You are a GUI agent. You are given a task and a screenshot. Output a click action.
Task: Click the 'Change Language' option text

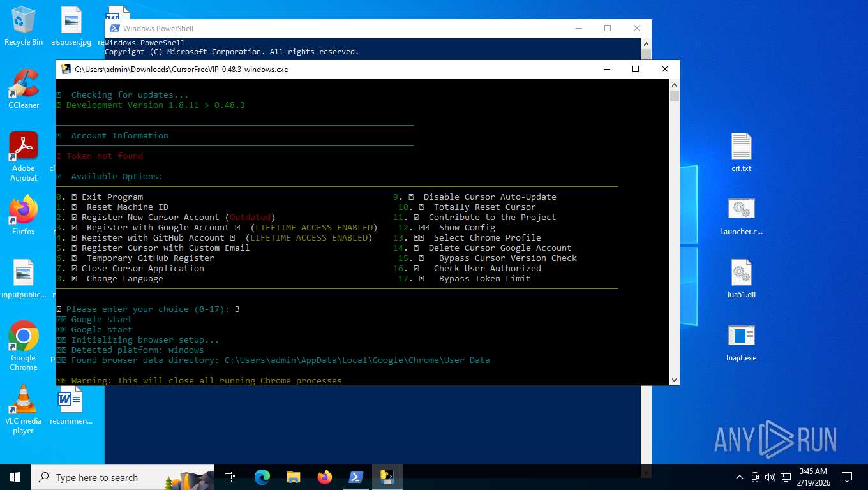click(x=125, y=279)
